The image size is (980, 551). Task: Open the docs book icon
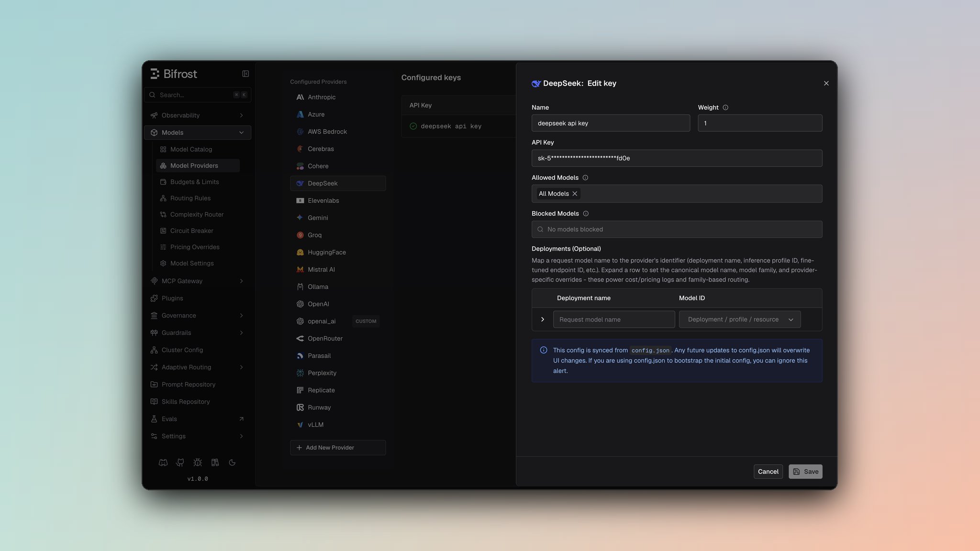point(215,463)
